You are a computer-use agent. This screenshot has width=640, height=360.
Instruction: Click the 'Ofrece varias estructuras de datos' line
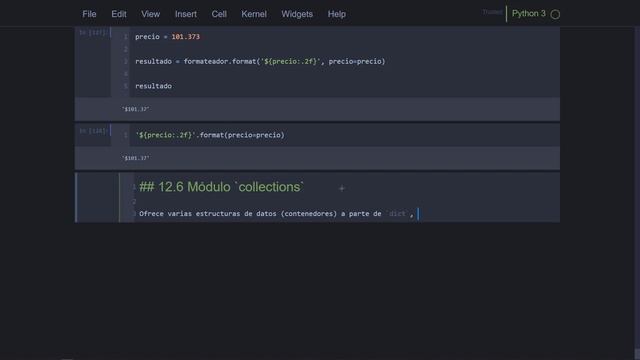[x=276, y=214]
